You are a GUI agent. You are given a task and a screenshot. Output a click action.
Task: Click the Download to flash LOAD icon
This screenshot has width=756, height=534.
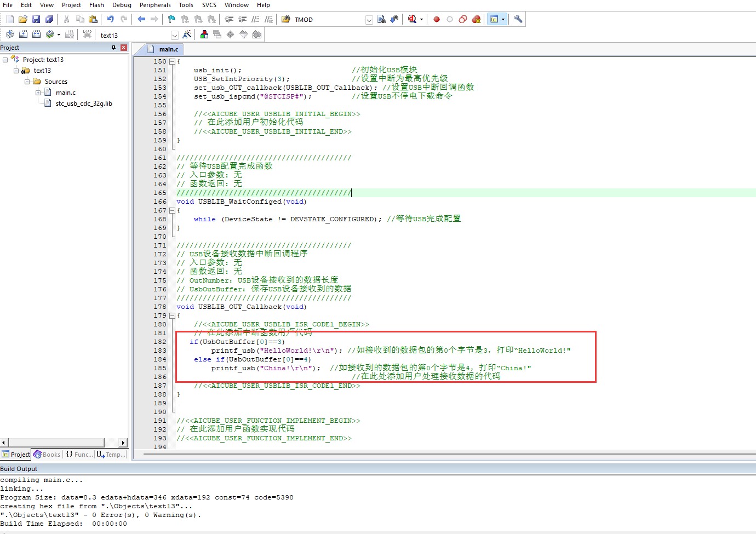tap(87, 35)
